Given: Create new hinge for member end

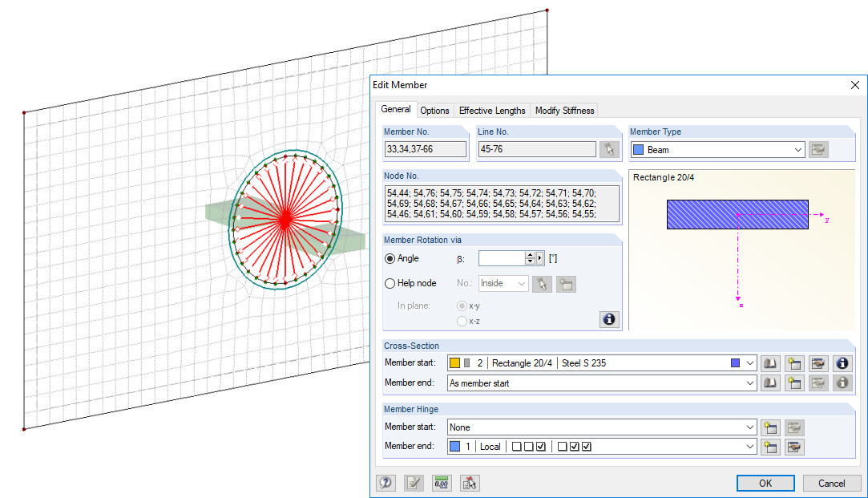Looking at the screenshot, I should click(x=770, y=447).
